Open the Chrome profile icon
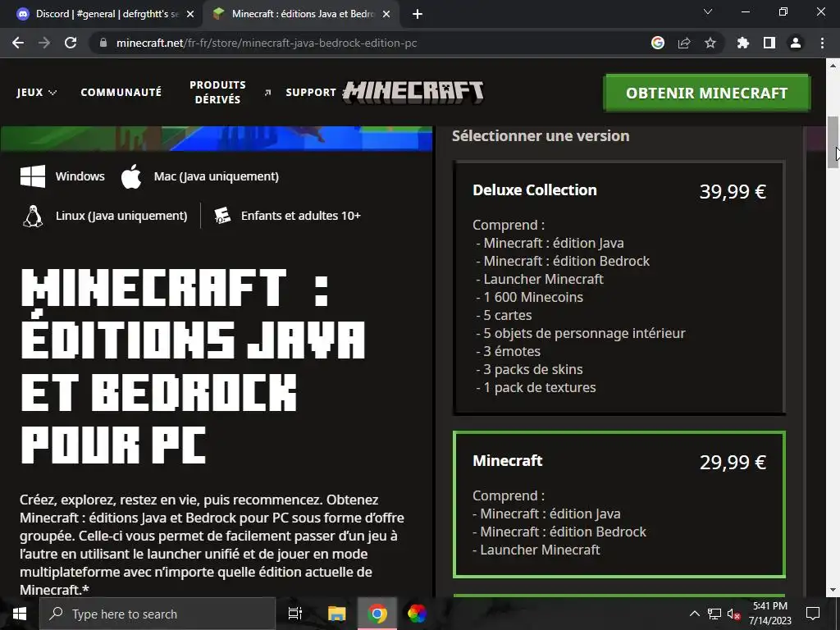This screenshot has width=840, height=630. pos(796,43)
